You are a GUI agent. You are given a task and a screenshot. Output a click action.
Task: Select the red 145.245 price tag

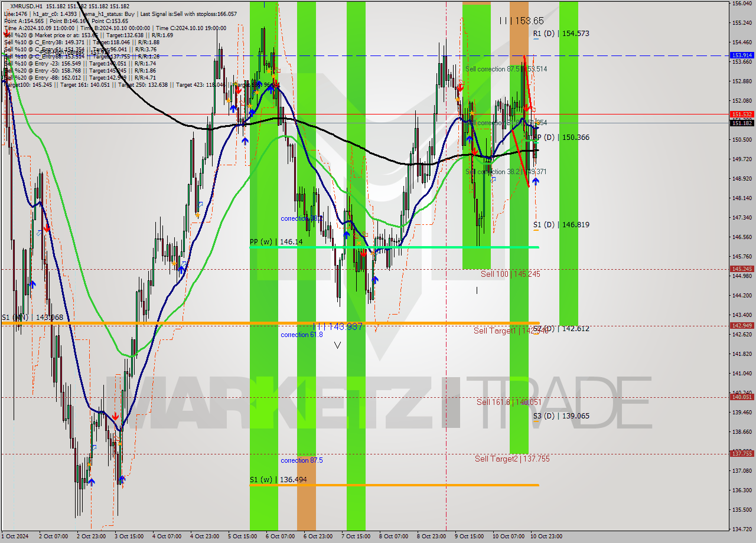[x=742, y=269]
